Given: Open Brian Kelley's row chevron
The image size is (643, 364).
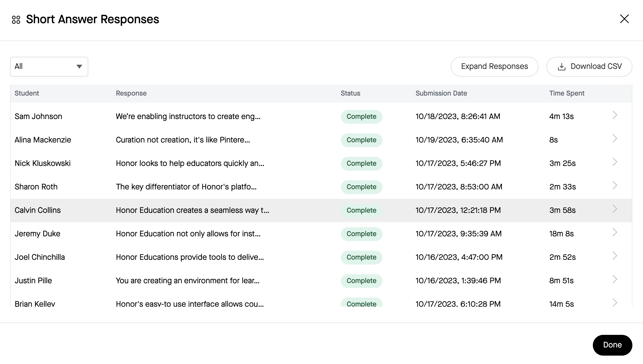Looking at the screenshot, I should [615, 303].
